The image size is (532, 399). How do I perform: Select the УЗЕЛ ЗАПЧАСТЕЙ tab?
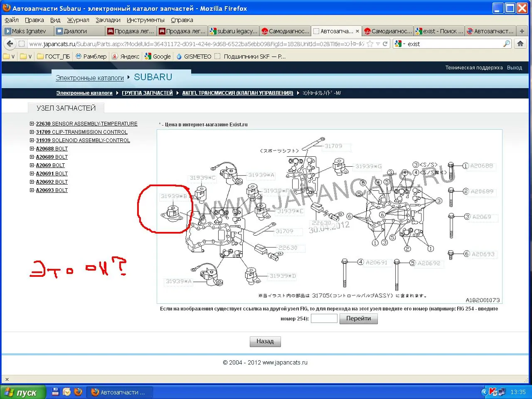(x=66, y=108)
